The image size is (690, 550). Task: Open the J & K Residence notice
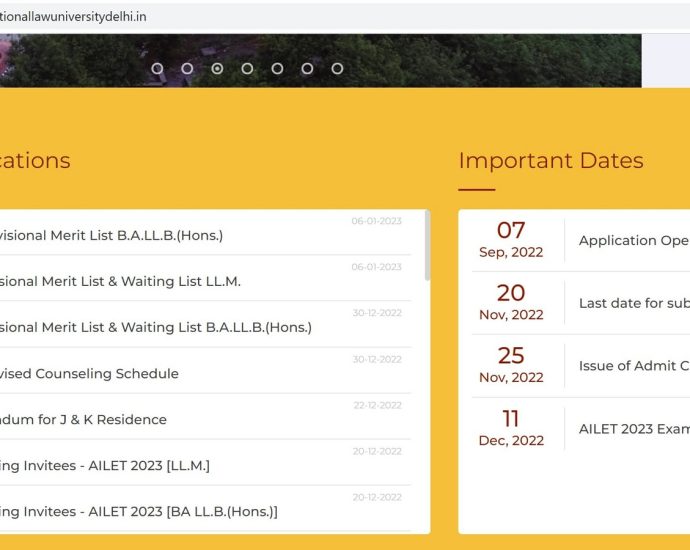pyautogui.click(x=84, y=420)
